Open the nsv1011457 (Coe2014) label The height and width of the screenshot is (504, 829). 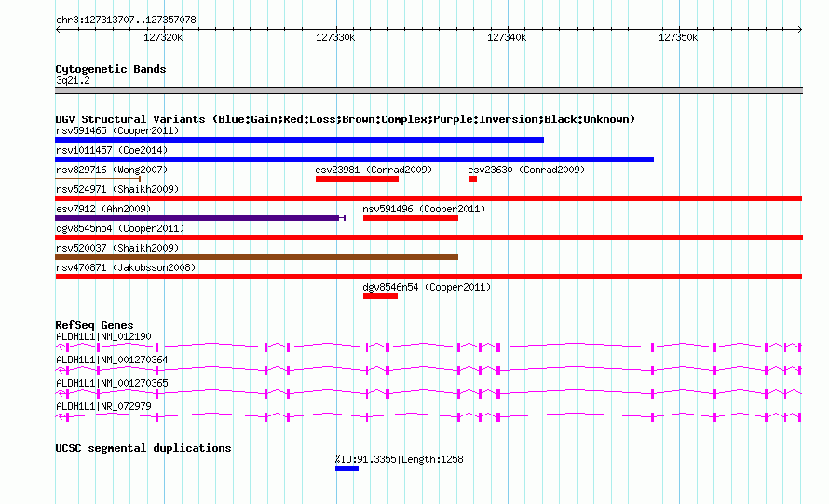click(112, 150)
